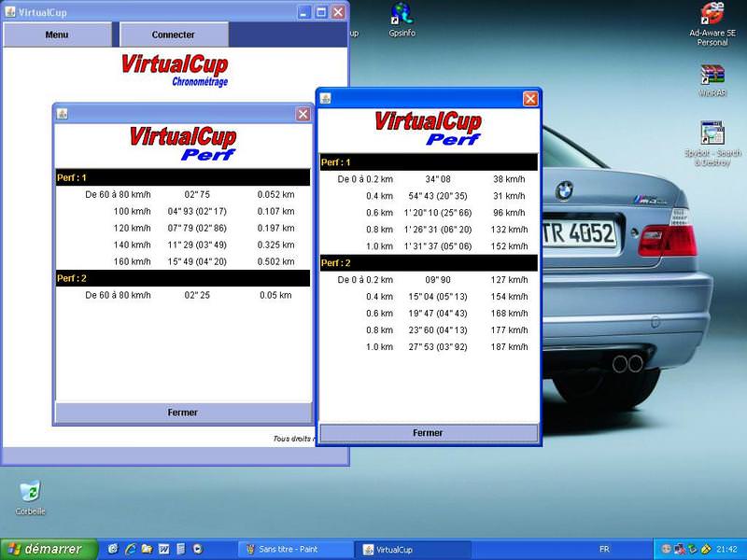Click the '0.325 km' distance
The height and width of the screenshot is (560, 747).
275,245
